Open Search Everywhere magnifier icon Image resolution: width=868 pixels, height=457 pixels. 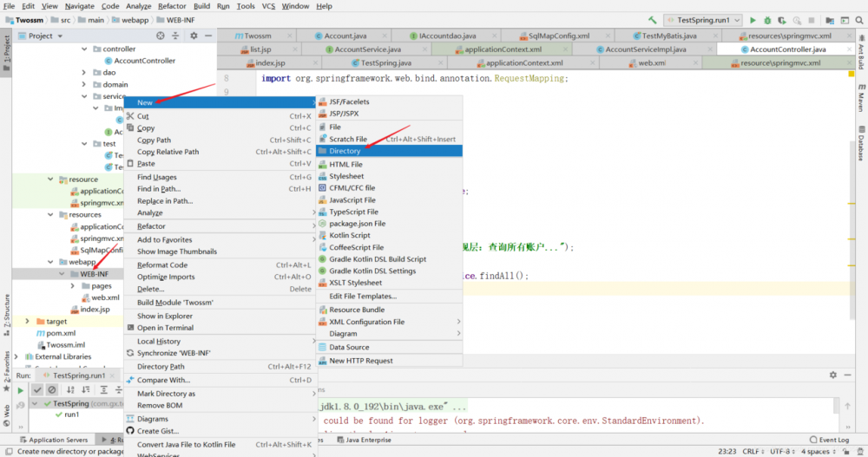[858, 20]
